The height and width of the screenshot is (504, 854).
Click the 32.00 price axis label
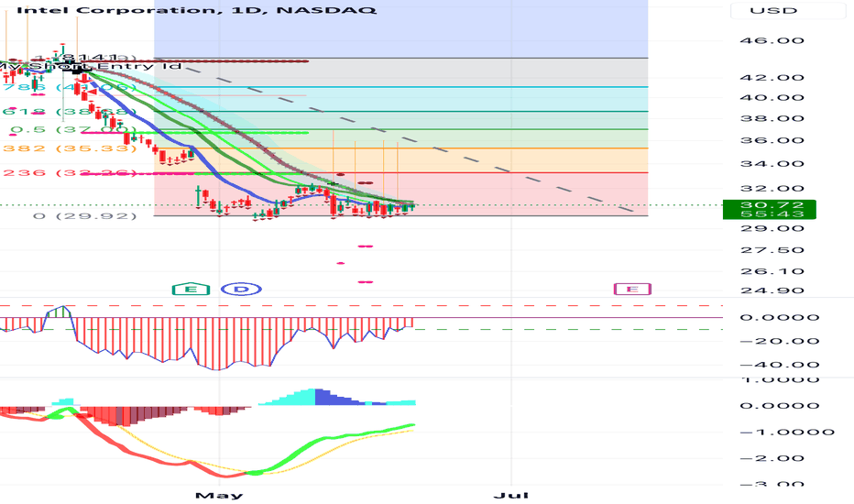tap(772, 189)
